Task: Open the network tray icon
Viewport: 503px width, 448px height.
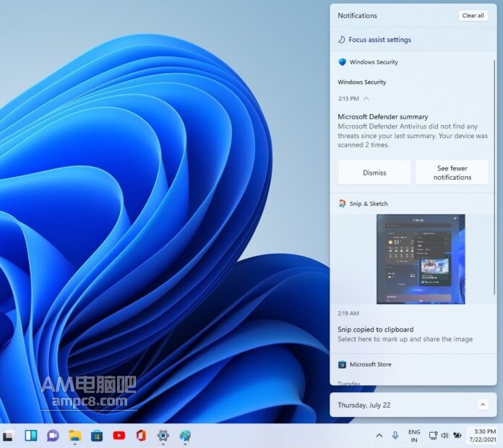Action: [433, 436]
